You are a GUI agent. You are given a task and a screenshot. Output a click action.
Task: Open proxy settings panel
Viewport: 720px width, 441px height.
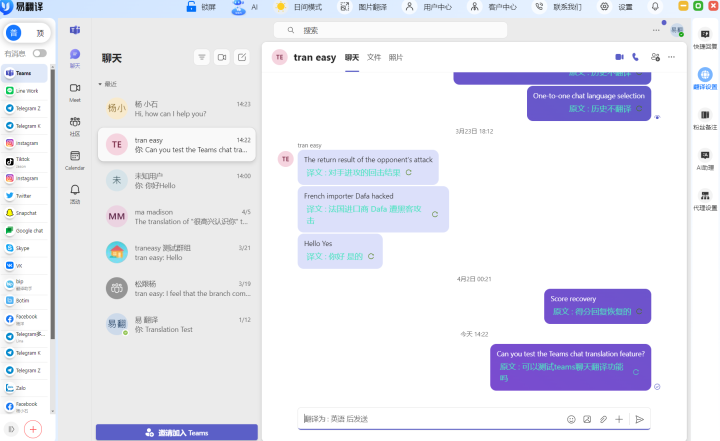point(705,200)
